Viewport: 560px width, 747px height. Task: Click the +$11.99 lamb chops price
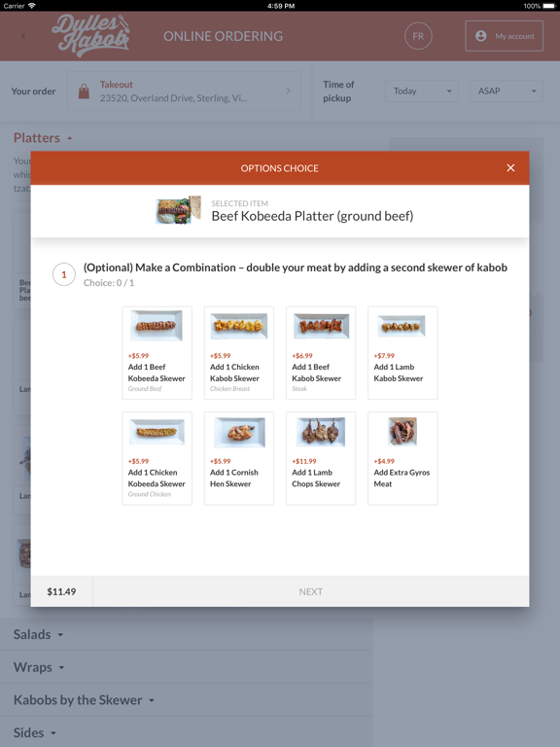pyautogui.click(x=304, y=461)
